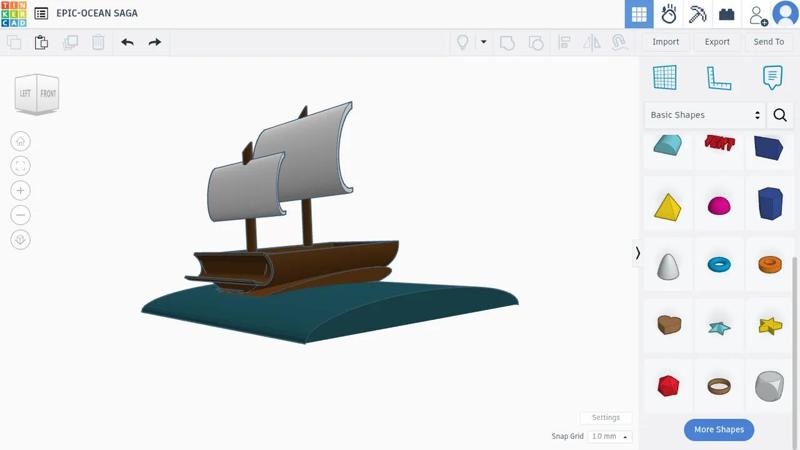Switch to 3D design grid view
This screenshot has height=450, width=800.
tap(639, 14)
